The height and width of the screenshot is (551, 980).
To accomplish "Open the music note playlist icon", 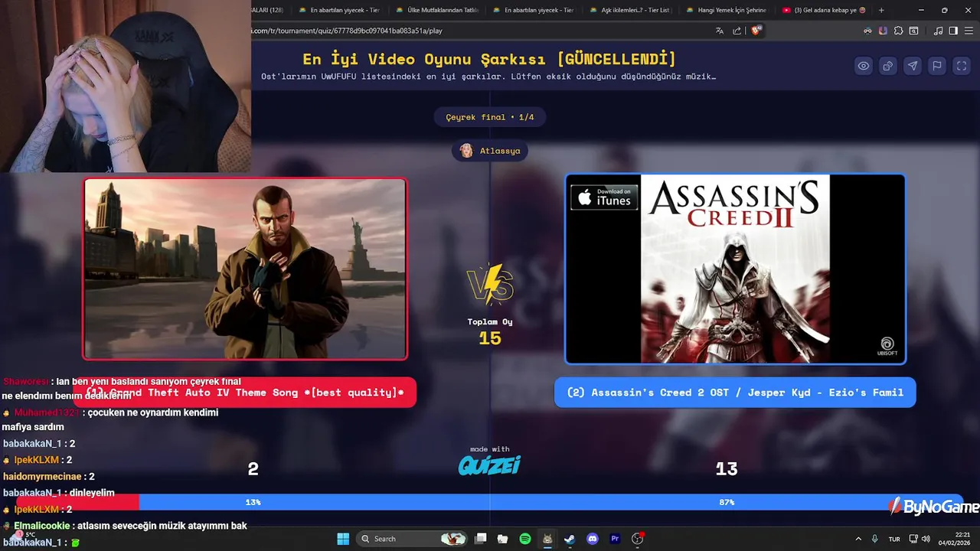I will [x=939, y=31].
